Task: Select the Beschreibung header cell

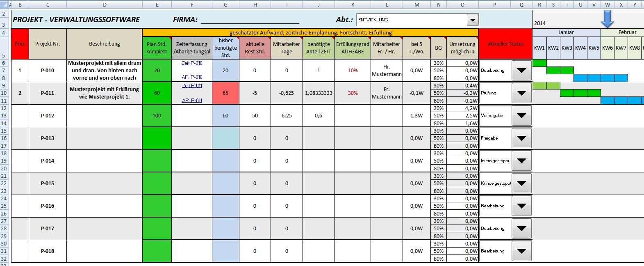Action: coord(105,44)
